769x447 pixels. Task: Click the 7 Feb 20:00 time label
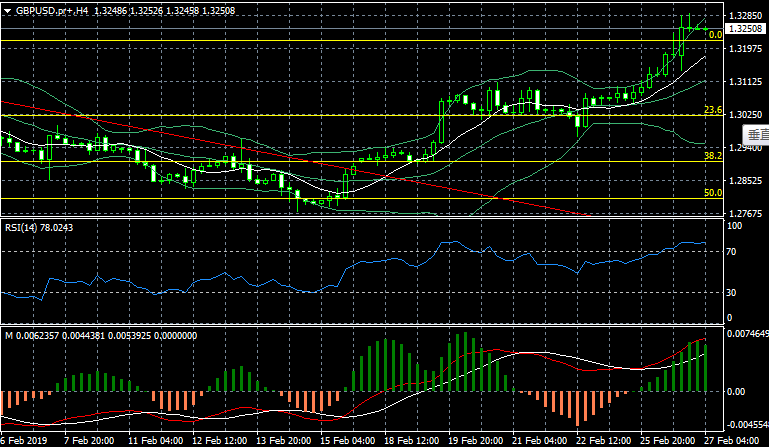[x=89, y=440]
